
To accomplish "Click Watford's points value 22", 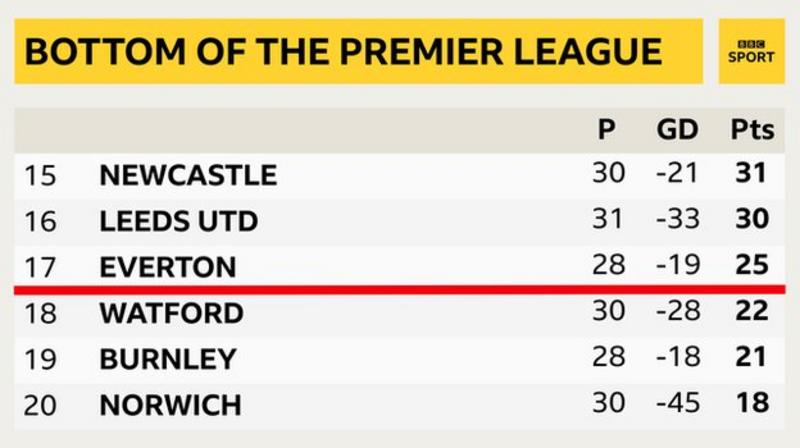I will click(x=752, y=311).
